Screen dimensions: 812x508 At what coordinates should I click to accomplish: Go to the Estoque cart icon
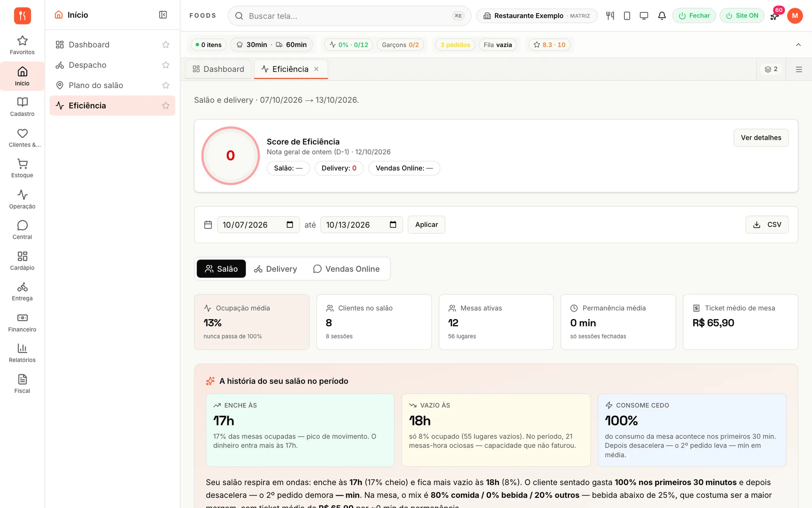click(22, 168)
